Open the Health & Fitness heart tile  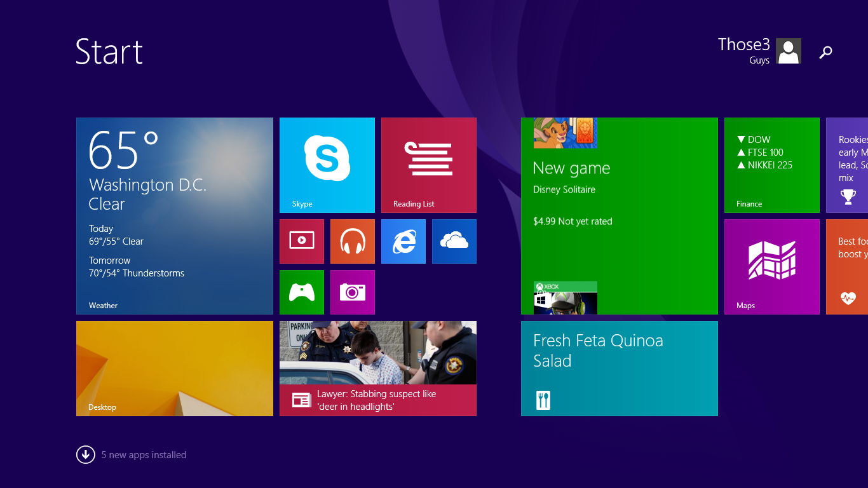(847, 266)
